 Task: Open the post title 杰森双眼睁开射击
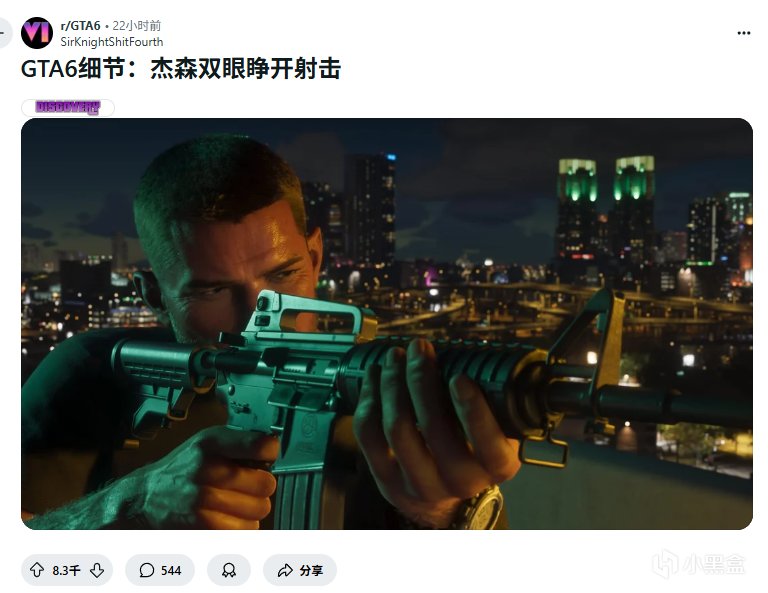click(x=245, y=69)
